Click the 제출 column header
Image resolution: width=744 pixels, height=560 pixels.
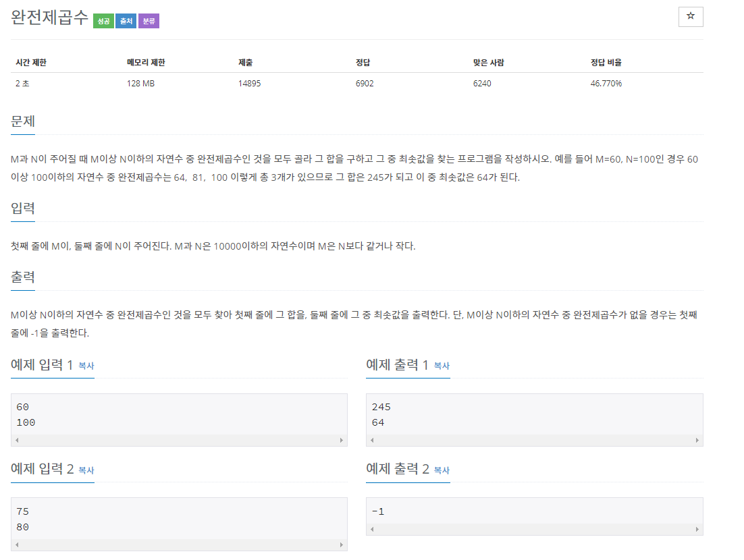[245, 63]
